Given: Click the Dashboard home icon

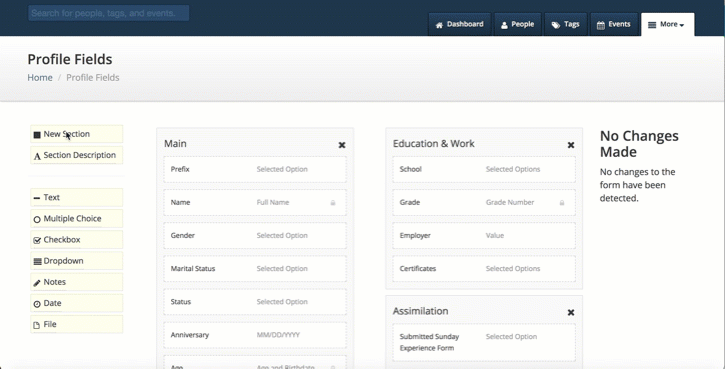Looking at the screenshot, I should click(x=439, y=25).
